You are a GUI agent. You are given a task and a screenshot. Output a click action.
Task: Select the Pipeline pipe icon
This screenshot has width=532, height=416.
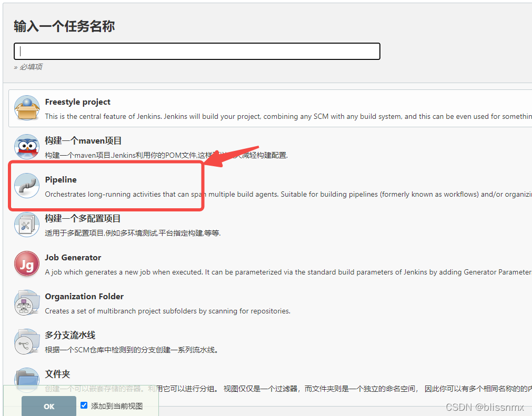(x=27, y=186)
